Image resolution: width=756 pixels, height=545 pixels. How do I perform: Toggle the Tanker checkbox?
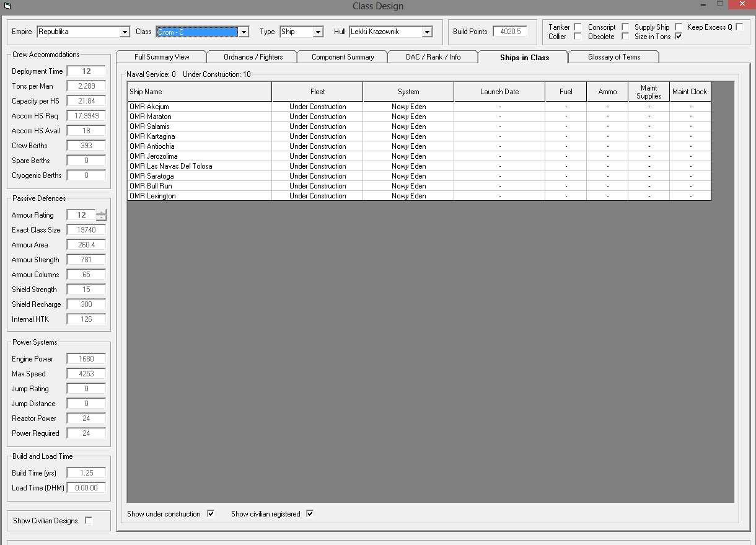(x=578, y=27)
